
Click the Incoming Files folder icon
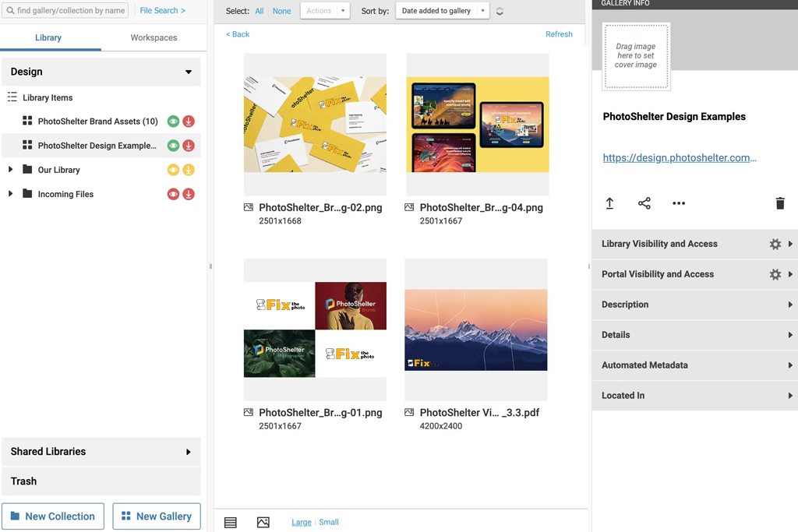[x=27, y=194]
